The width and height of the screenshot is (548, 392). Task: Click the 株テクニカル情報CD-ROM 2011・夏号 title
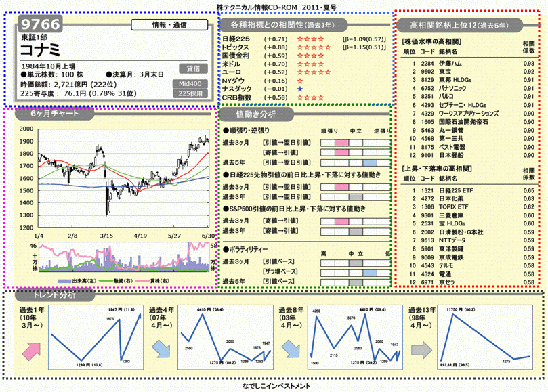276,7
